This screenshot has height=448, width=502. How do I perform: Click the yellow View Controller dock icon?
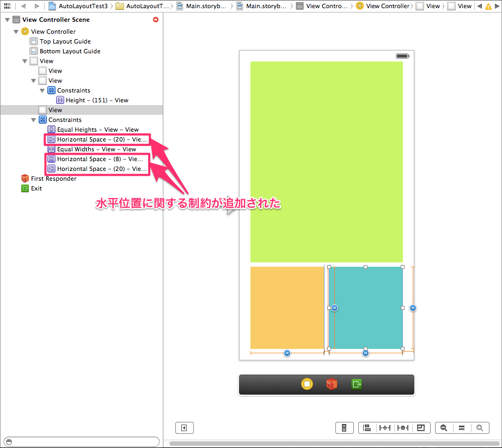[307, 384]
